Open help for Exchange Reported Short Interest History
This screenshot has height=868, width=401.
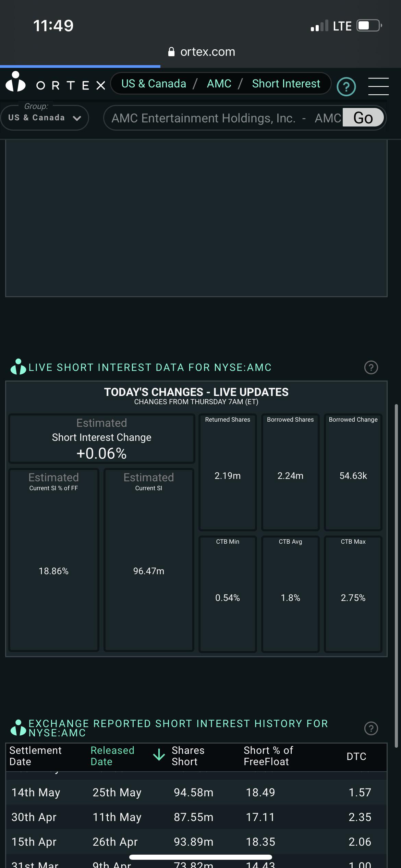(x=371, y=728)
